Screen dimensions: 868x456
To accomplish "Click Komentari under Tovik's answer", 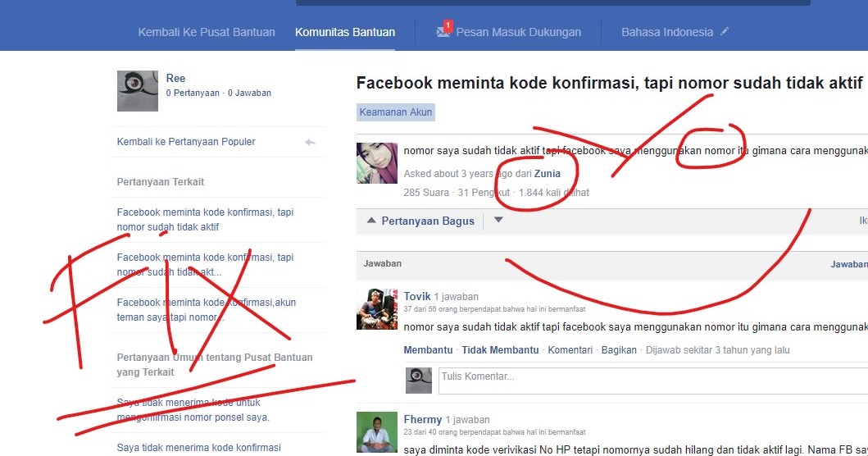I will tap(570, 350).
